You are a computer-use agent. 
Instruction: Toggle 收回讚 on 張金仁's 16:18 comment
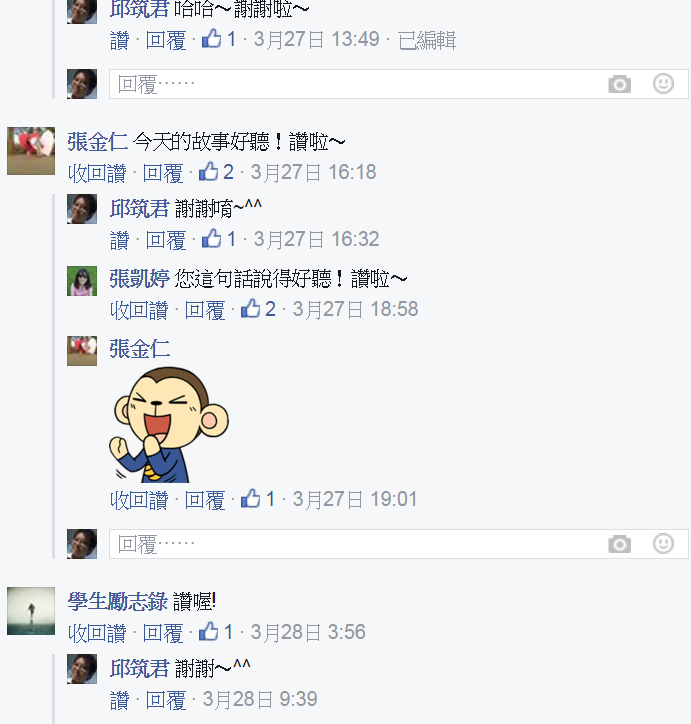coord(97,173)
